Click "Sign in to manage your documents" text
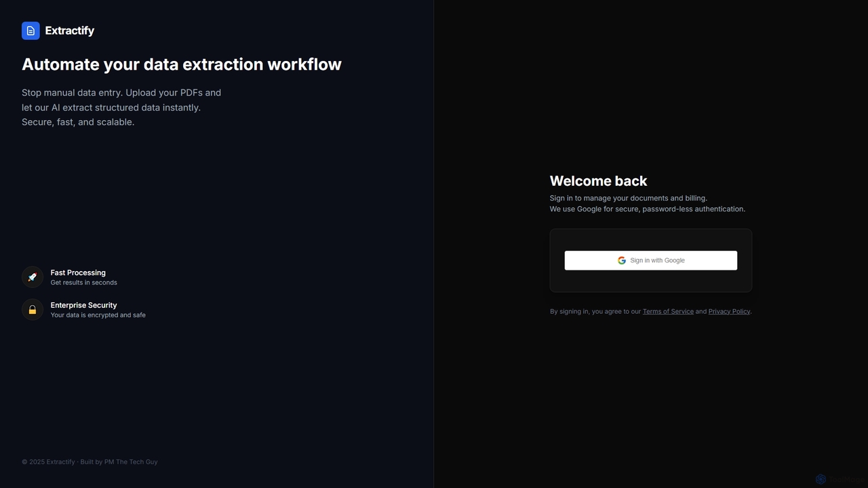The height and width of the screenshot is (488, 868). point(629,198)
